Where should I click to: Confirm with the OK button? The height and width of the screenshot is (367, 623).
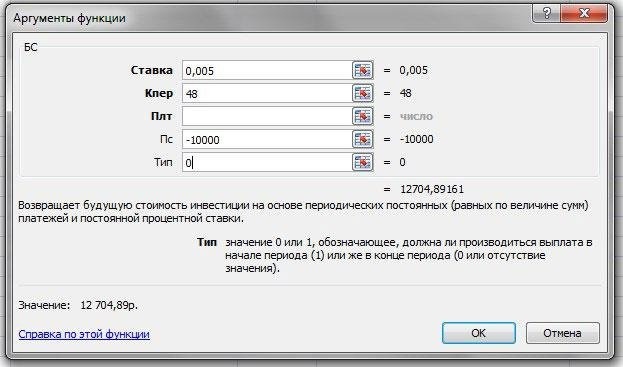pos(479,333)
